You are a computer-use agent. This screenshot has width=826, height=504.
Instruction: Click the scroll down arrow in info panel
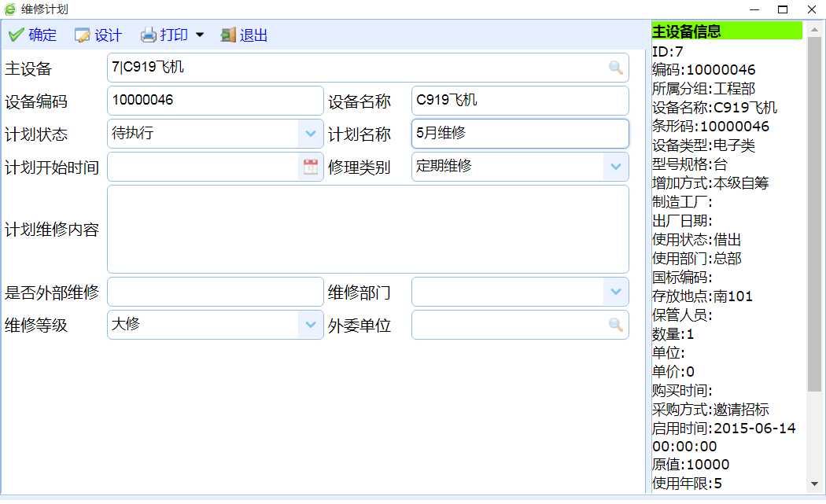(x=814, y=484)
